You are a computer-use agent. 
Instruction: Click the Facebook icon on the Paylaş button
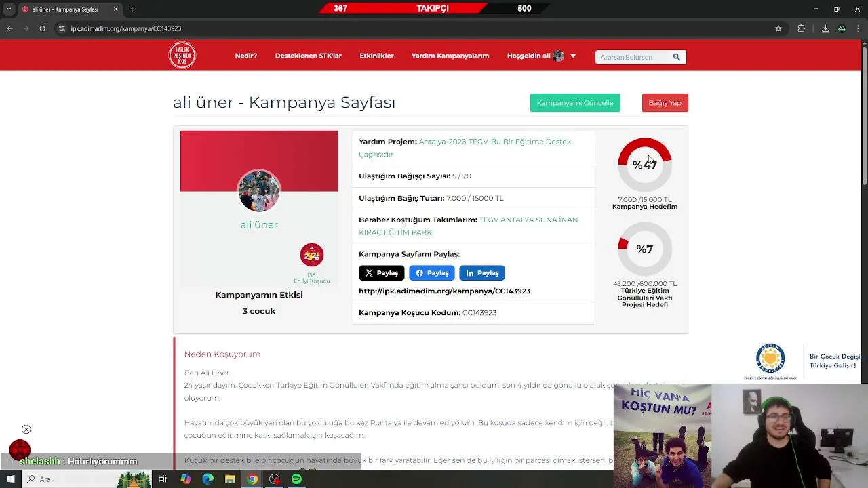click(419, 272)
